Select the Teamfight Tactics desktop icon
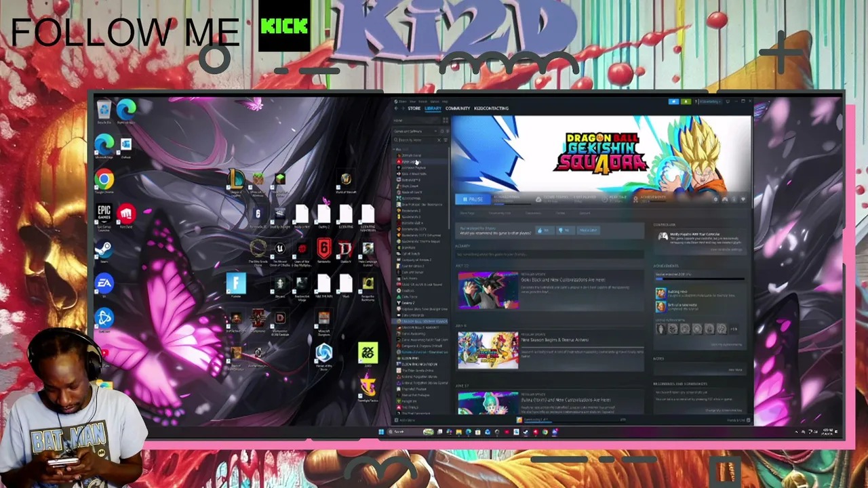The width and height of the screenshot is (868, 488). click(368, 389)
